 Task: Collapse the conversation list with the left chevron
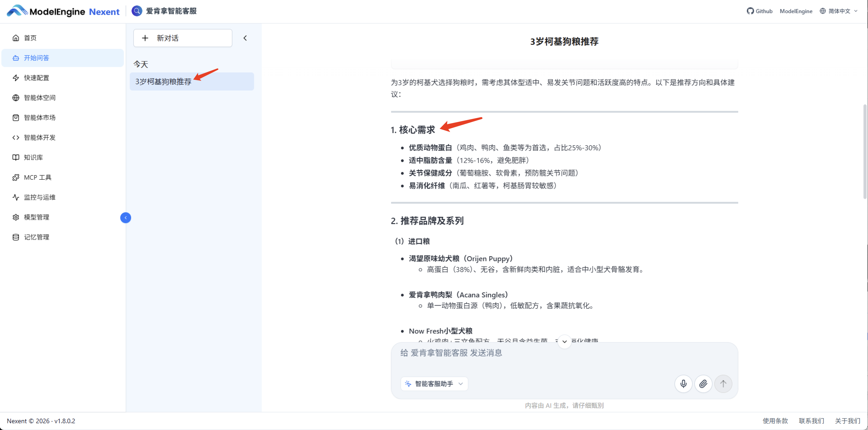245,38
